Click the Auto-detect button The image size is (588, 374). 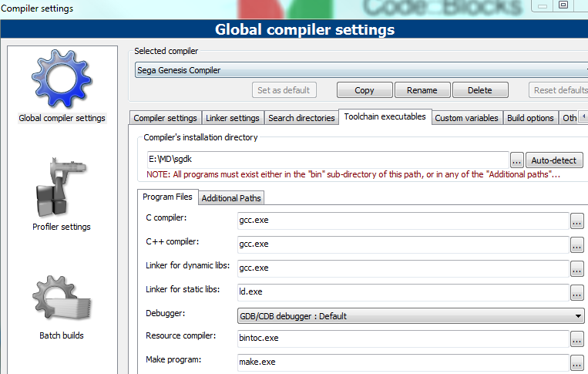tap(555, 160)
